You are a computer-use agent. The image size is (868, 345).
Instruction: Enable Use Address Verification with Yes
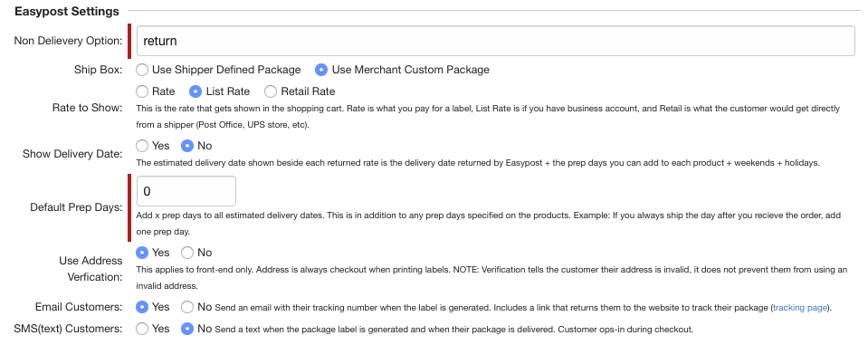(x=142, y=253)
